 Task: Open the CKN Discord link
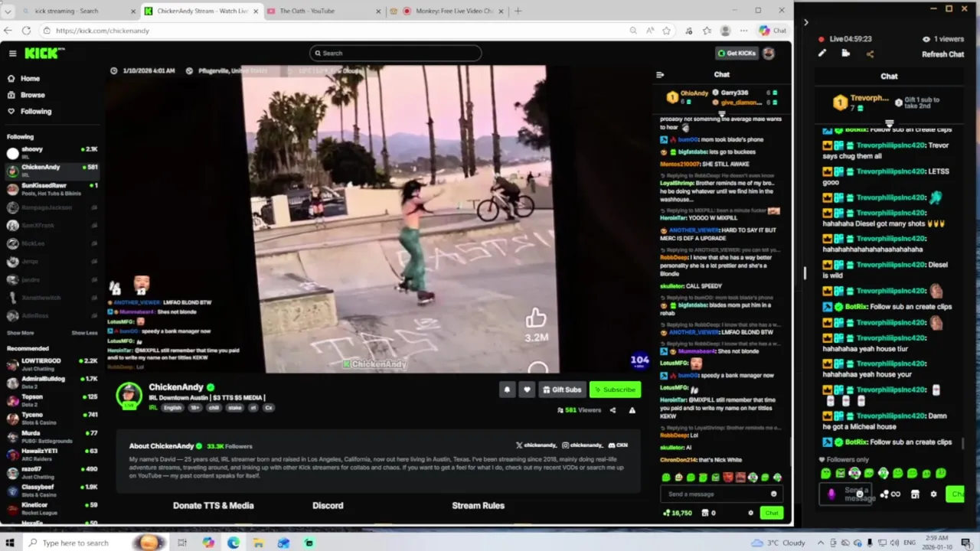(619, 445)
